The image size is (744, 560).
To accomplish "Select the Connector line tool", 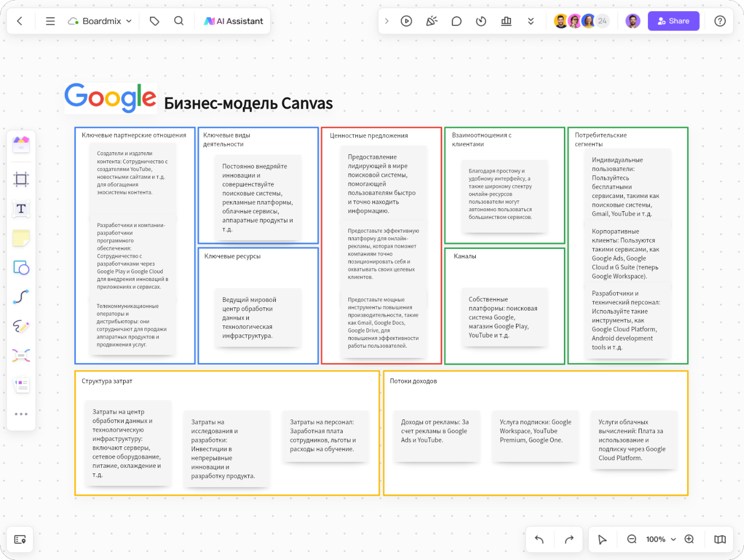I will pyautogui.click(x=21, y=297).
